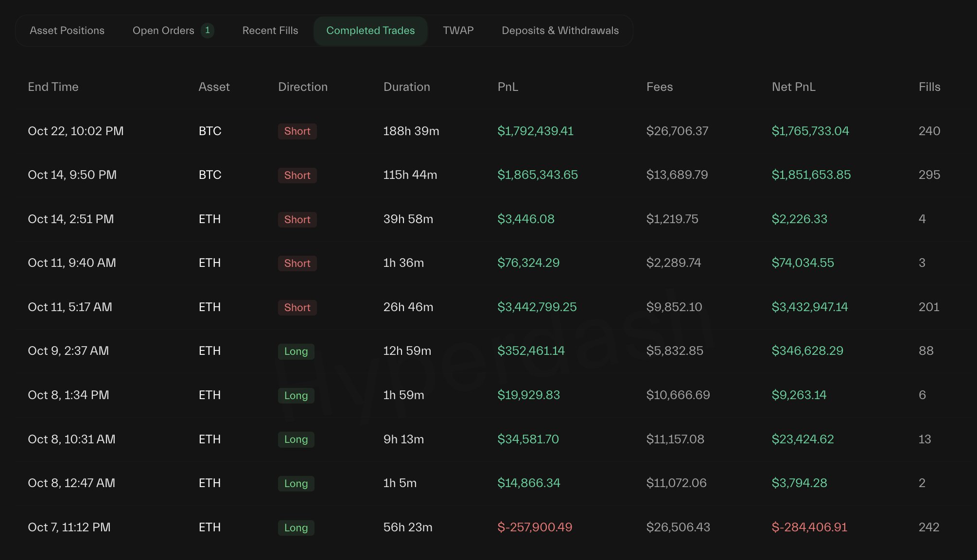Click the Long badge on the Oct 9, 2:37 AM row

[x=296, y=351]
